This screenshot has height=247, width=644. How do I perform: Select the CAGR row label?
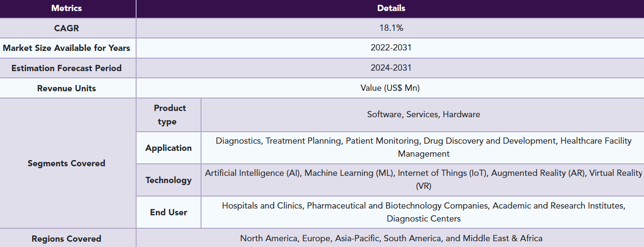(66, 28)
